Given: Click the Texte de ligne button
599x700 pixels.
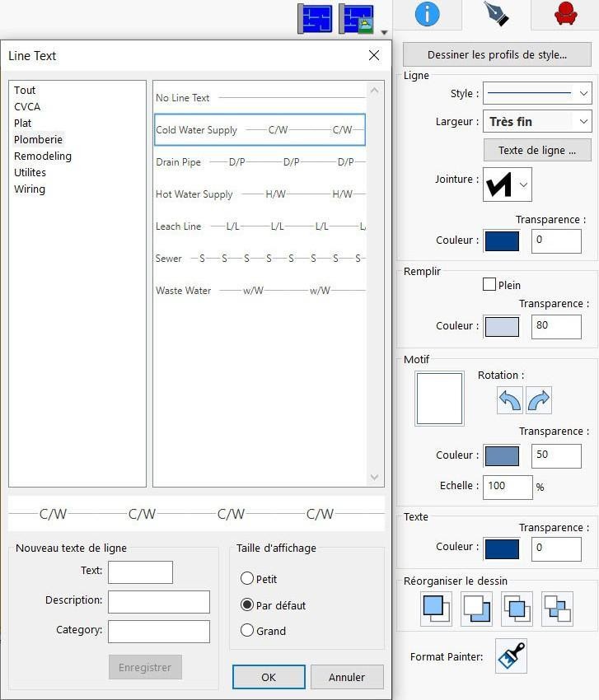Looking at the screenshot, I should [x=537, y=150].
